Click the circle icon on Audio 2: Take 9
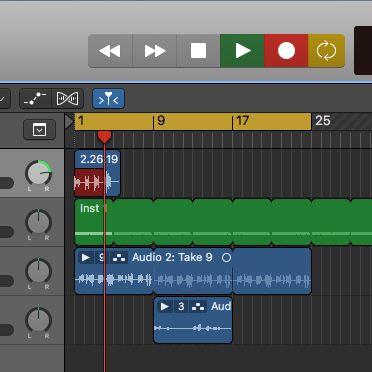The height and width of the screenshot is (372, 372). point(226,258)
